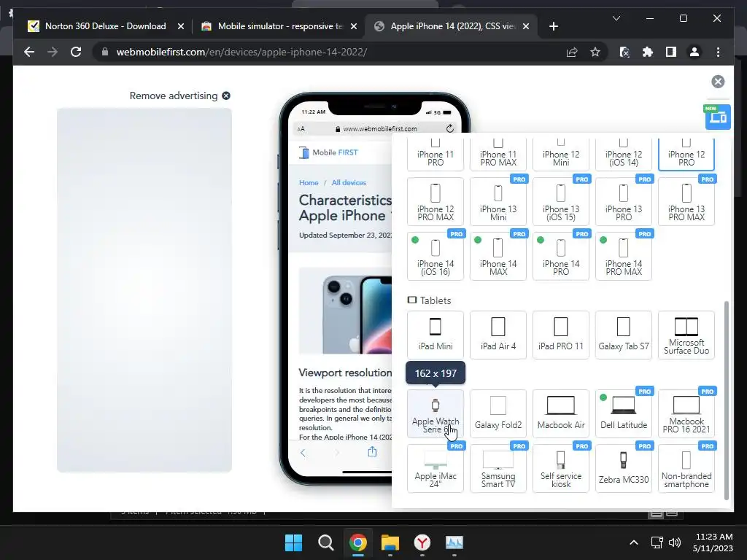
Task: Select the Zebra MC330 device
Action: click(624, 468)
